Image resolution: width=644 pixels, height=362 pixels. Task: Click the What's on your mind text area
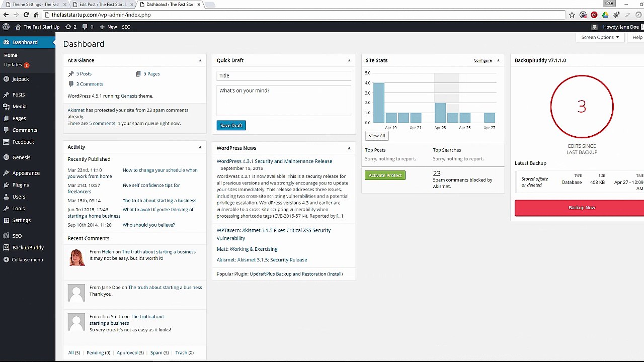(284, 101)
